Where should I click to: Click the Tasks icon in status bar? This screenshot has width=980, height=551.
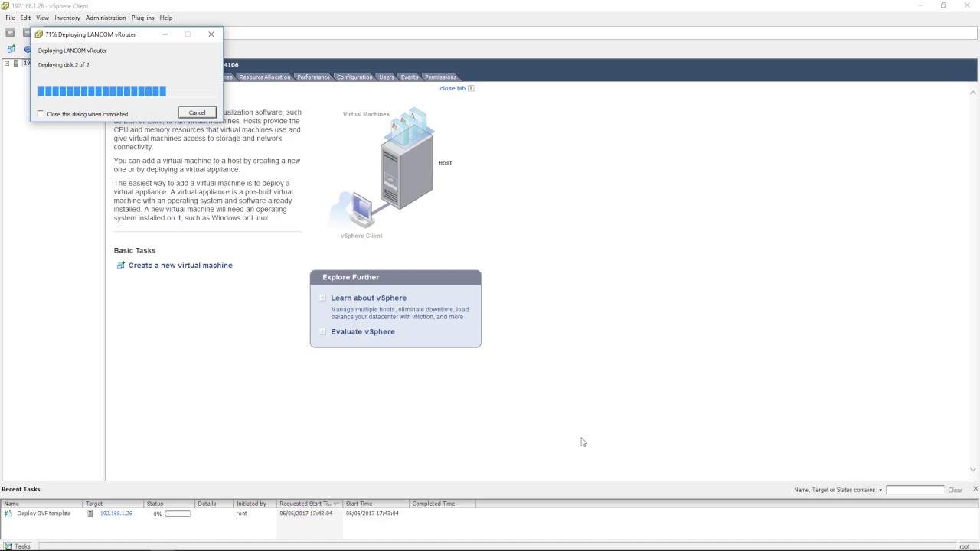9,546
